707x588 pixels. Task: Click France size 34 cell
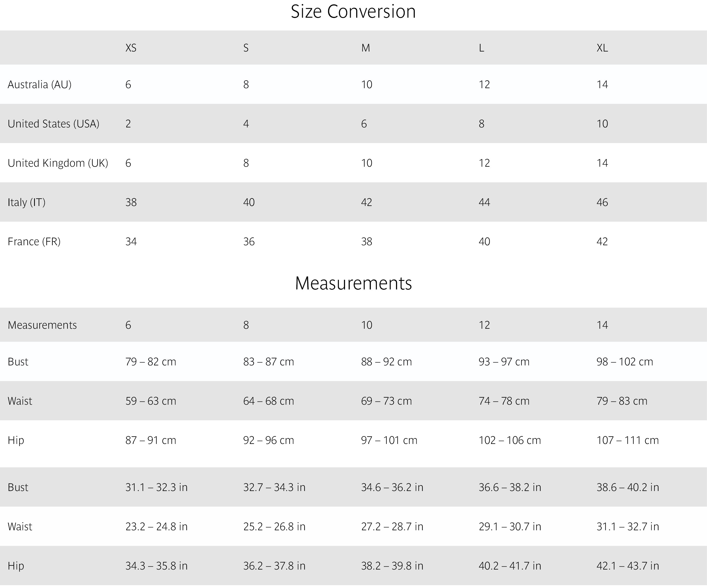[x=131, y=242]
